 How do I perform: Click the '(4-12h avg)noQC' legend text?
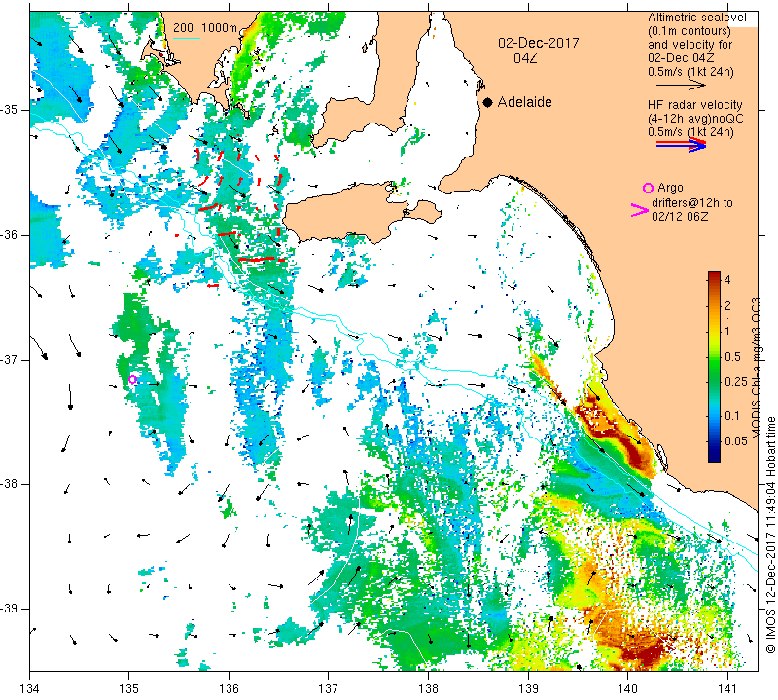(695, 119)
